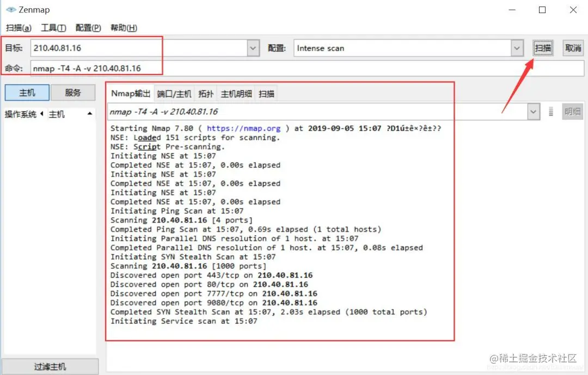Viewport: 588px width, 375px height.
Task: Switch to the 拓扑 tab
Action: (206, 94)
